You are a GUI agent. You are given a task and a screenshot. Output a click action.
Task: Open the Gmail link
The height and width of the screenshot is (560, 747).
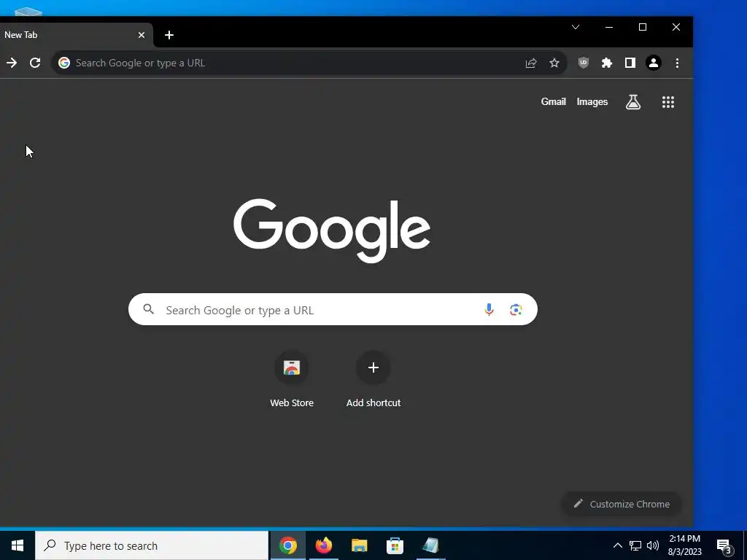(x=553, y=101)
